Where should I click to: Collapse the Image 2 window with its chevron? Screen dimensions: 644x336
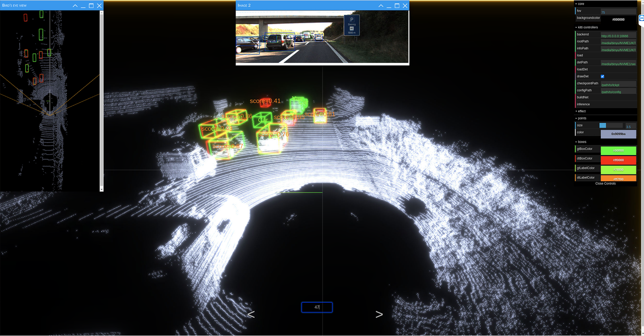381,5
